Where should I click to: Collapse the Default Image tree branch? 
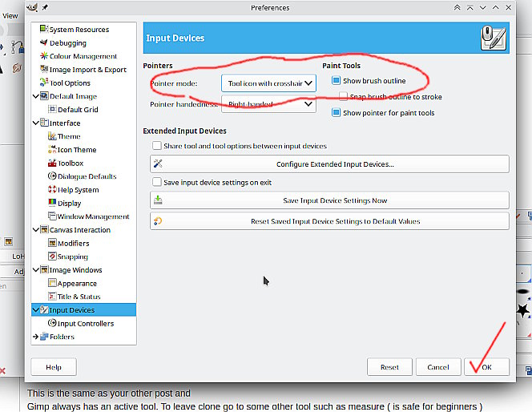pyautogui.click(x=35, y=96)
